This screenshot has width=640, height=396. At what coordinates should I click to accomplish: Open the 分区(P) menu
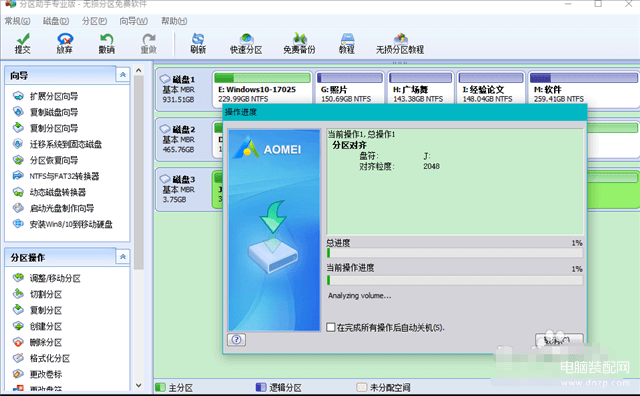94,21
